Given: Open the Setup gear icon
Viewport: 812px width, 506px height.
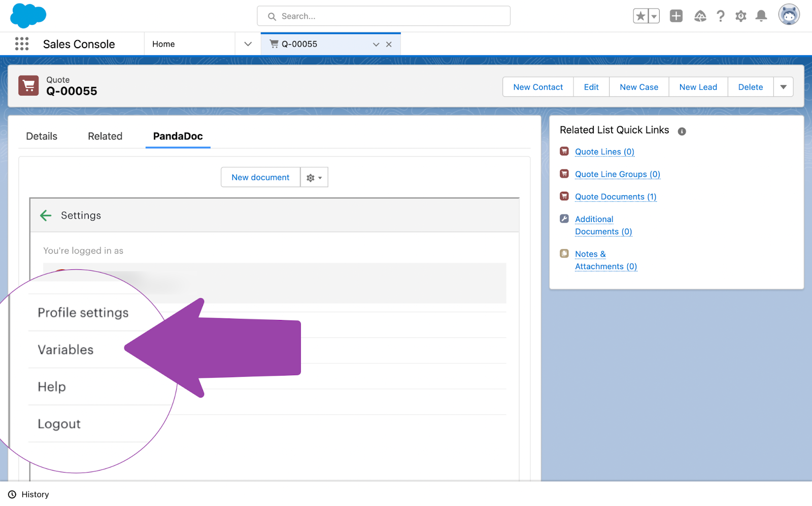Looking at the screenshot, I should (741, 16).
